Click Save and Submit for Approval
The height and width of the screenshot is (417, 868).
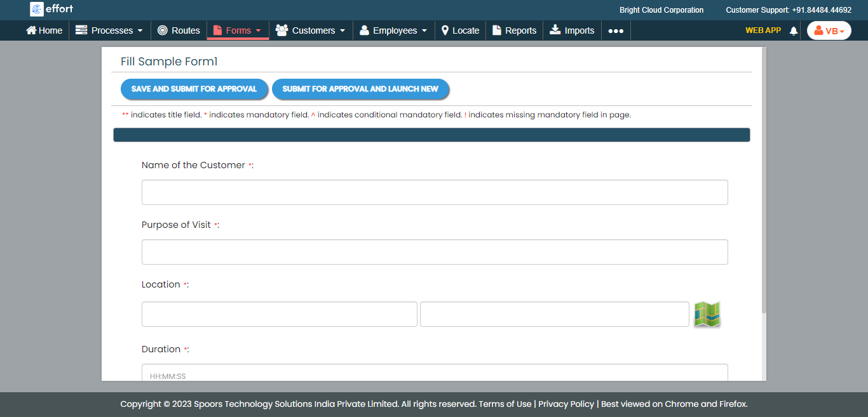click(194, 89)
